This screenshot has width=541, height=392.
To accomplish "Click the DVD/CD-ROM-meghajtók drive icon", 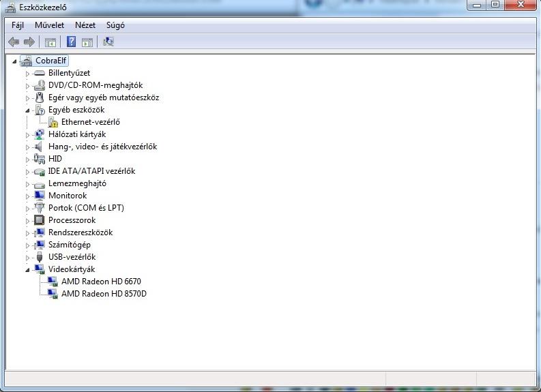I will click(40, 85).
